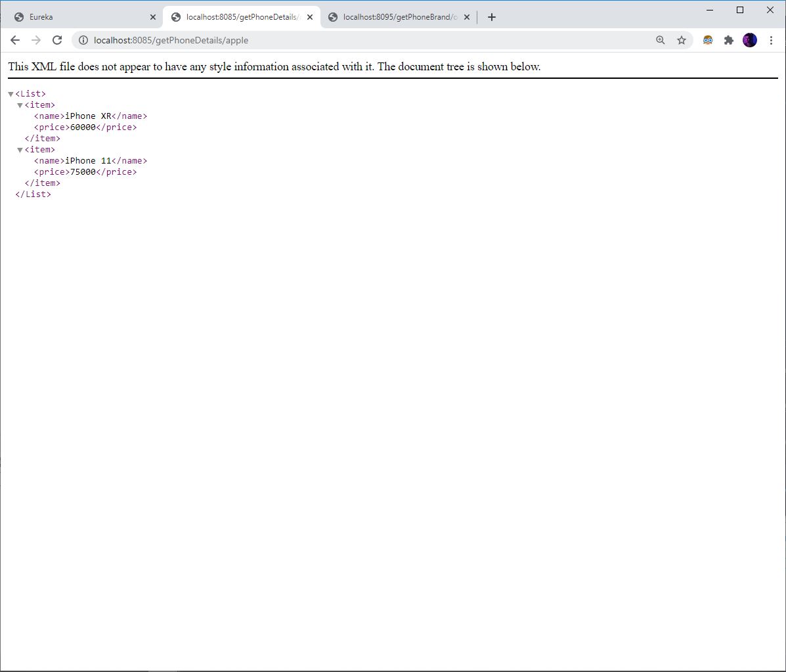Click the iPhone 11 name line

(x=91, y=160)
